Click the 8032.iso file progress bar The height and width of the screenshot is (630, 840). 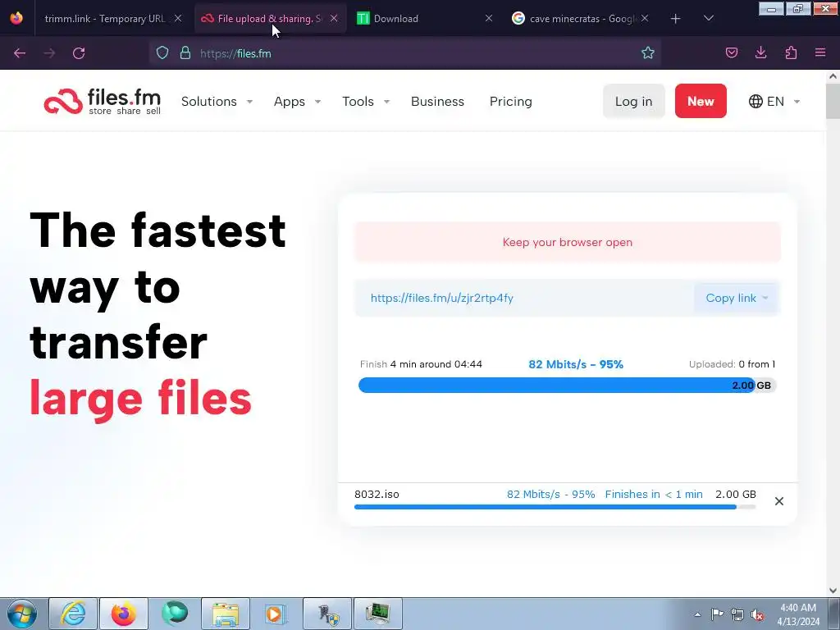coord(555,507)
